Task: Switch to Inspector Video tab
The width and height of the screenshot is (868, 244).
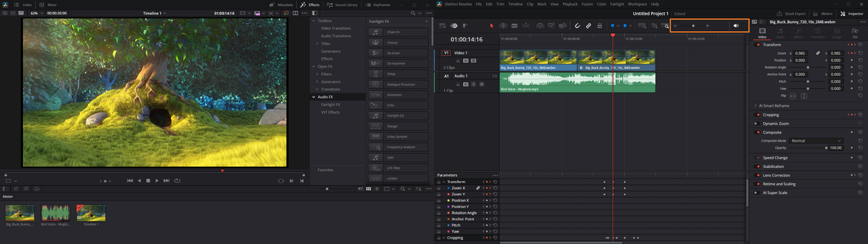Action: [762, 33]
